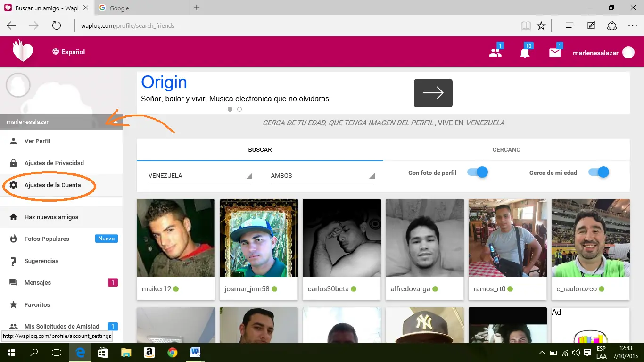Click the maiker12 username text
Viewport: 644px width, 362px height.
click(x=157, y=289)
